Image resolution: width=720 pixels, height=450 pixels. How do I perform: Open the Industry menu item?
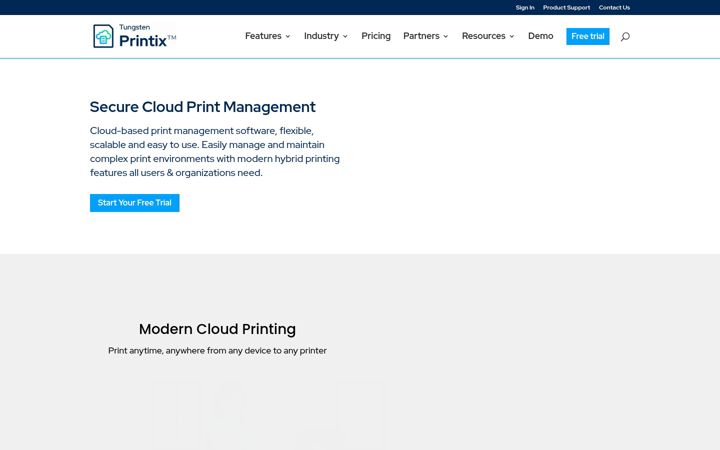(x=321, y=36)
